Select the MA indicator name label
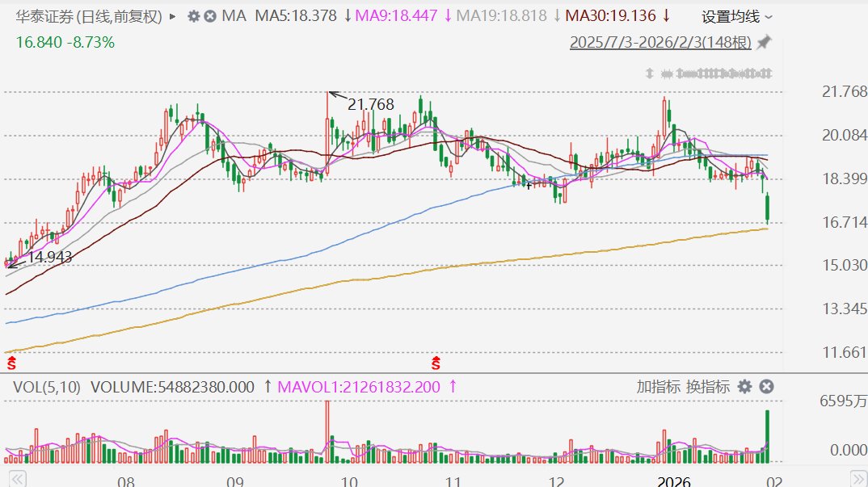The image size is (868, 487). coord(234,16)
